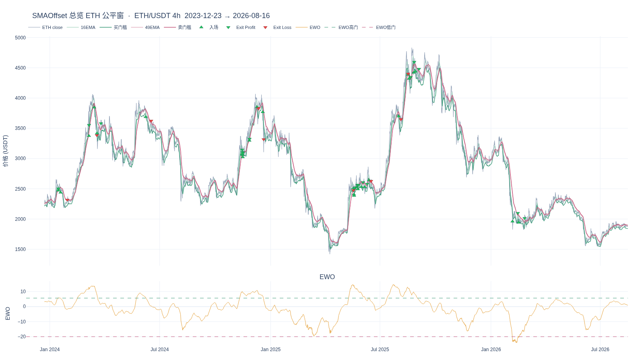
Task: Click the rotated "EWO" y-axis title
Action: click(x=8, y=314)
